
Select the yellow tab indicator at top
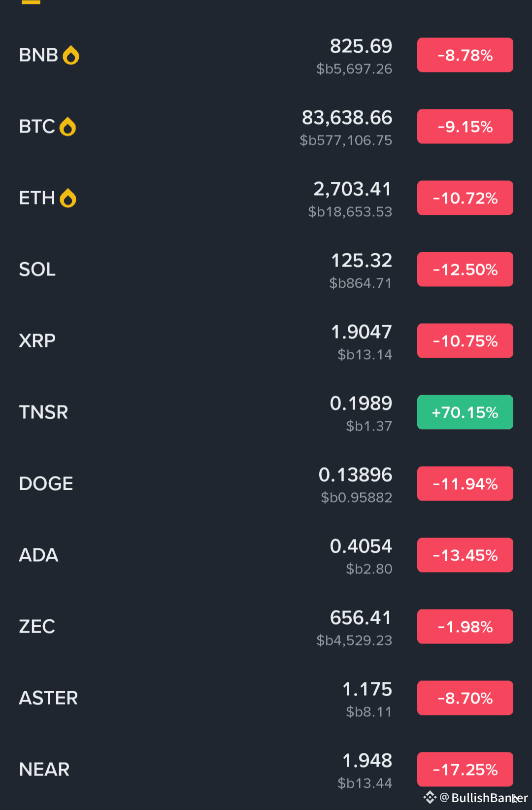31,2
